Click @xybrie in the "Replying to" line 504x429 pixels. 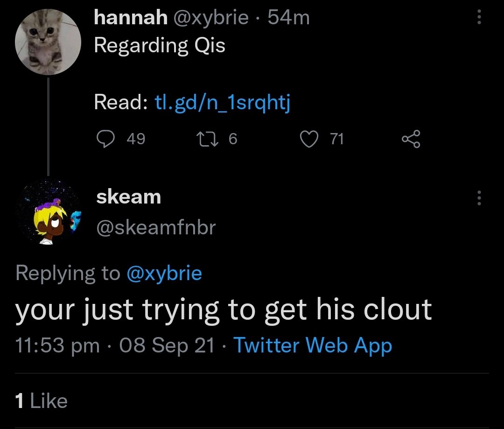tap(164, 273)
